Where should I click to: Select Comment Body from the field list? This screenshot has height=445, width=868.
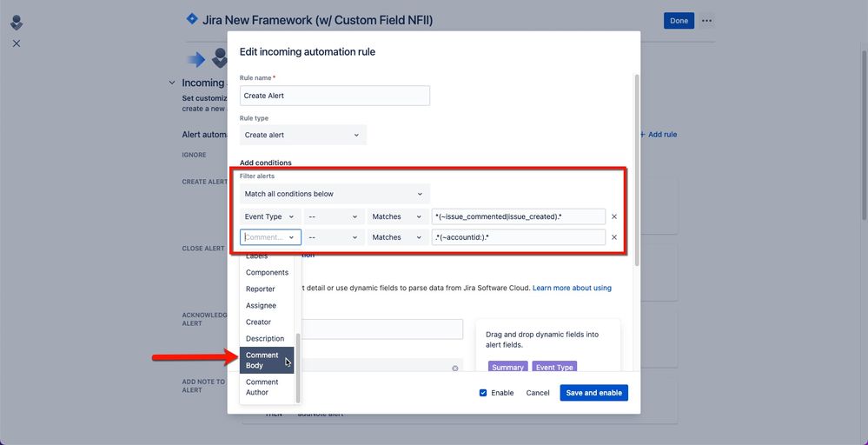(267, 361)
